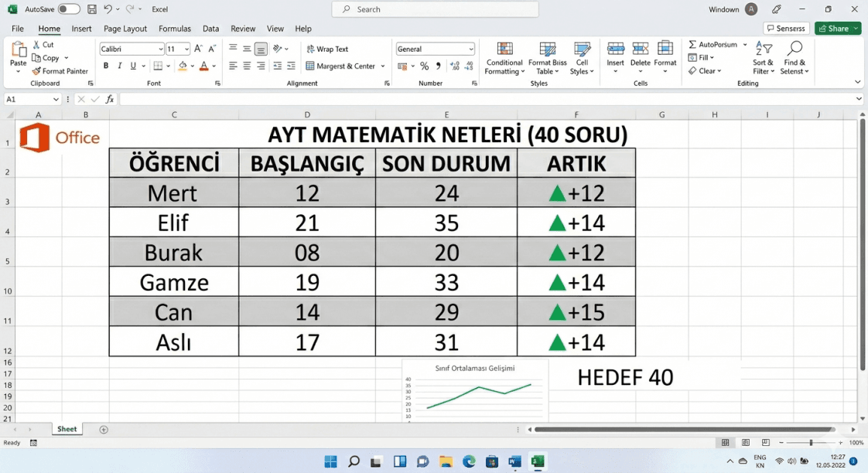Select the Sheet tab at the bottom

(x=67, y=429)
